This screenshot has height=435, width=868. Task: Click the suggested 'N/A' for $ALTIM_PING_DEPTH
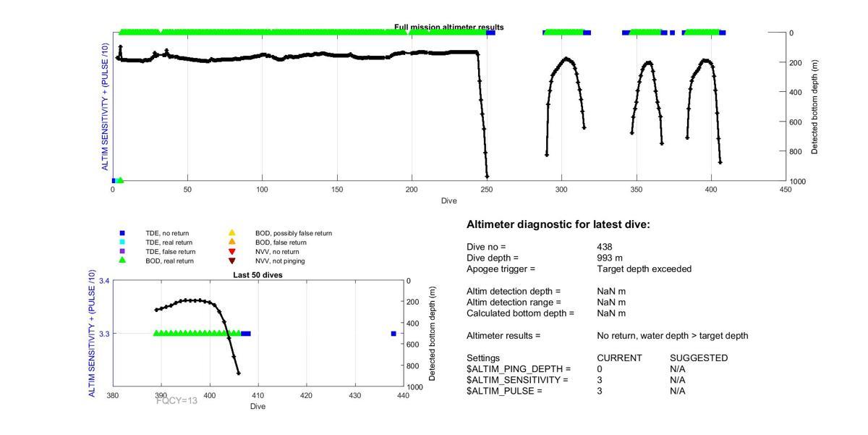pos(678,369)
